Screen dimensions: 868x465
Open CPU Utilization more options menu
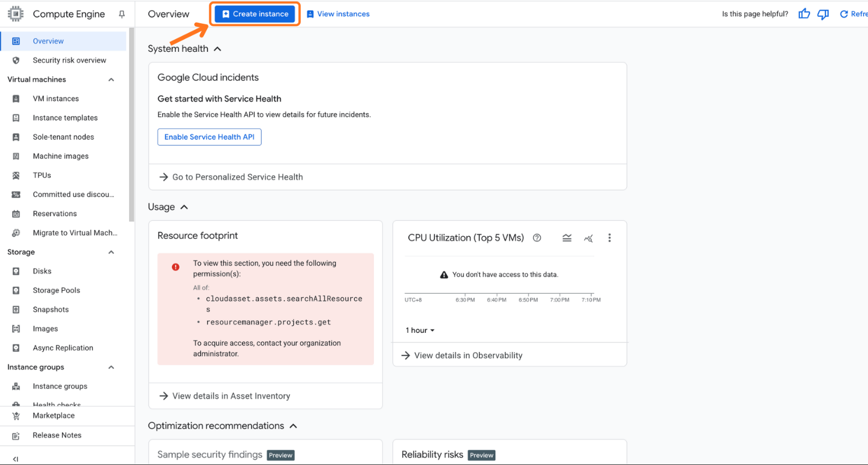(610, 238)
